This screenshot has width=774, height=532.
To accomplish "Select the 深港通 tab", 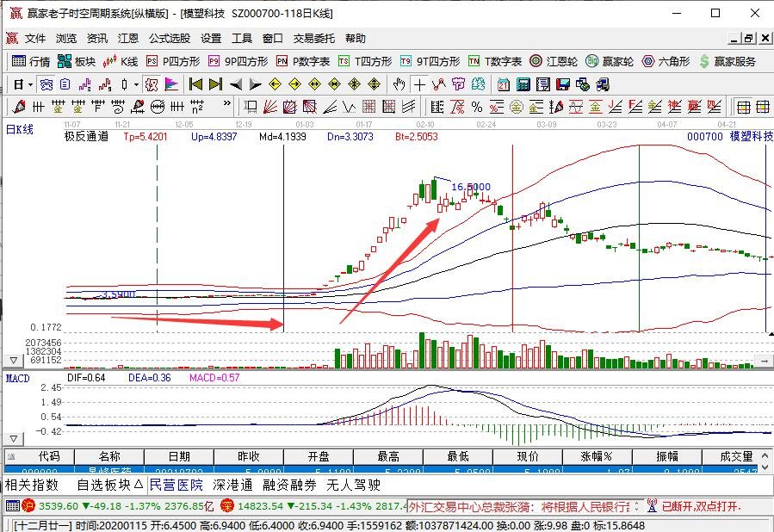I will (x=232, y=485).
